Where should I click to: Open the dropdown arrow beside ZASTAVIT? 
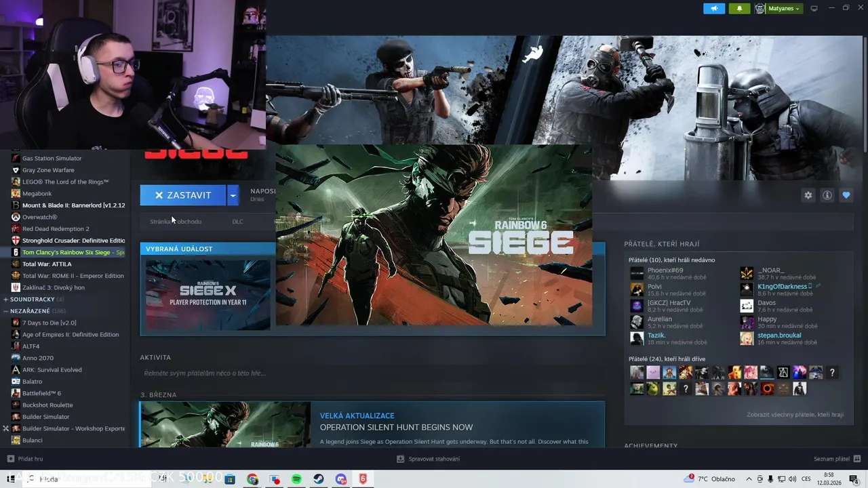click(233, 195)
